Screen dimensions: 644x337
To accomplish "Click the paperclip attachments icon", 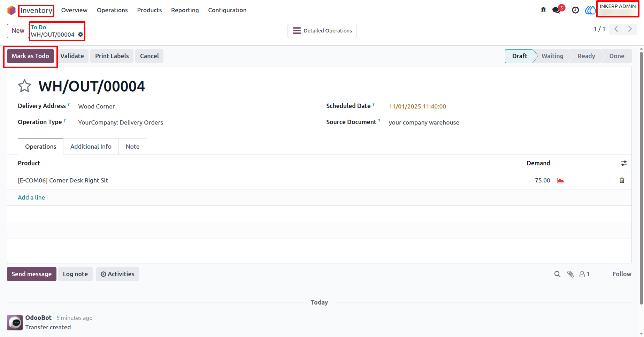I will tap(570, 274).
